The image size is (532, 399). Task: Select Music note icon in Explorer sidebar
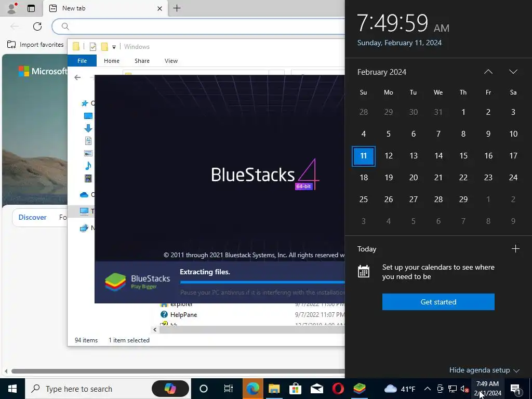88,166
